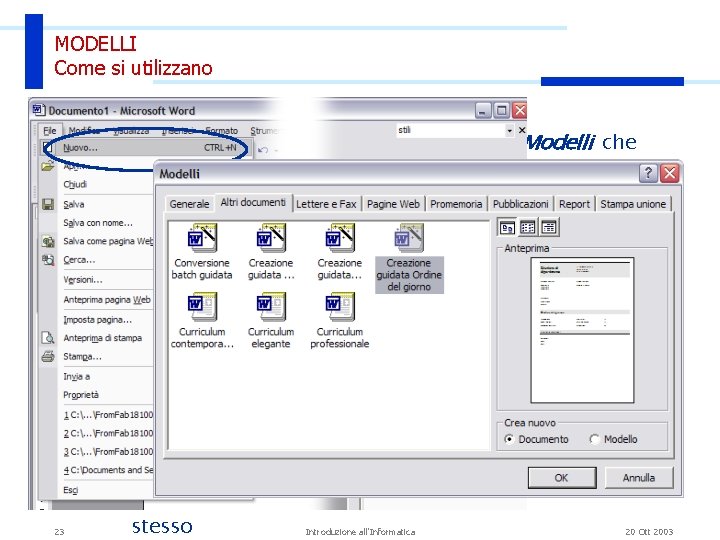Select the Documento radio button
Image resolution: width=720 pixels, height=540 pixels.
509,439
